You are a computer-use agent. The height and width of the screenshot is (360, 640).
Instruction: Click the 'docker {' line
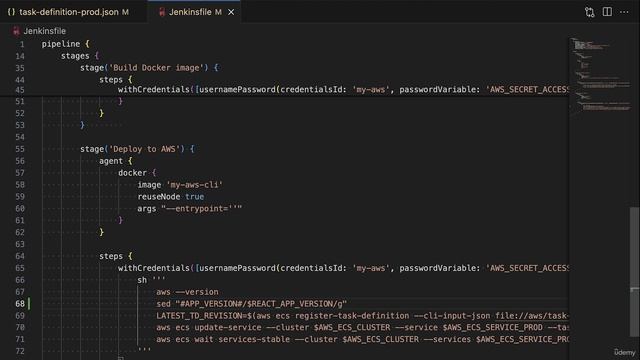137,173
